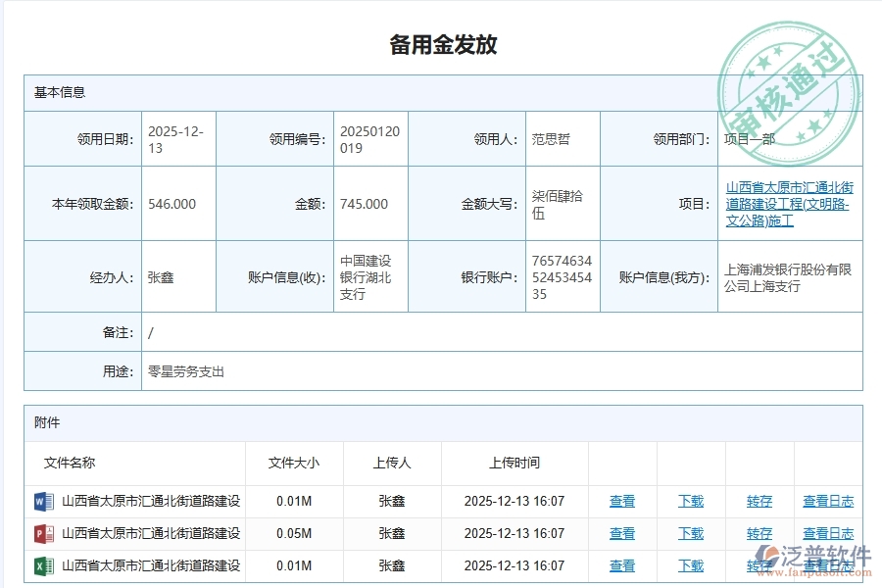The image size is (882, 588).
Task: Click 下载 on the third attachment row
Action: (x=690, y=565)
